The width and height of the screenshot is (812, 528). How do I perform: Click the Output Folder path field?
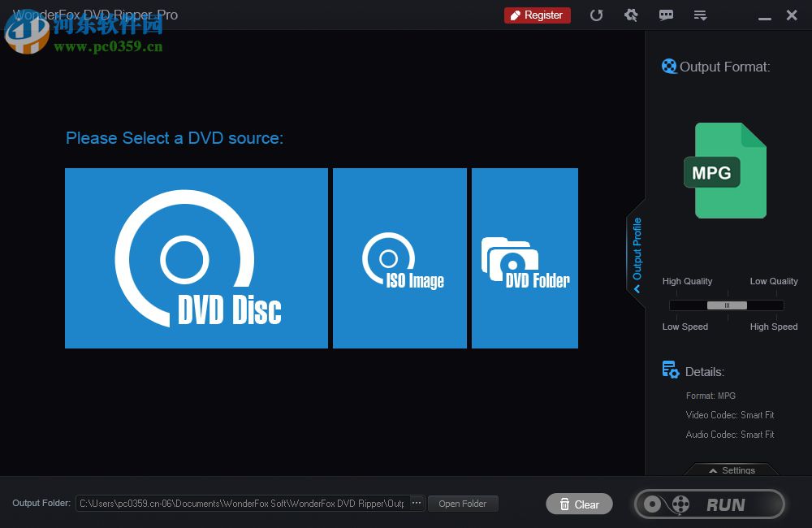(244, 503)
